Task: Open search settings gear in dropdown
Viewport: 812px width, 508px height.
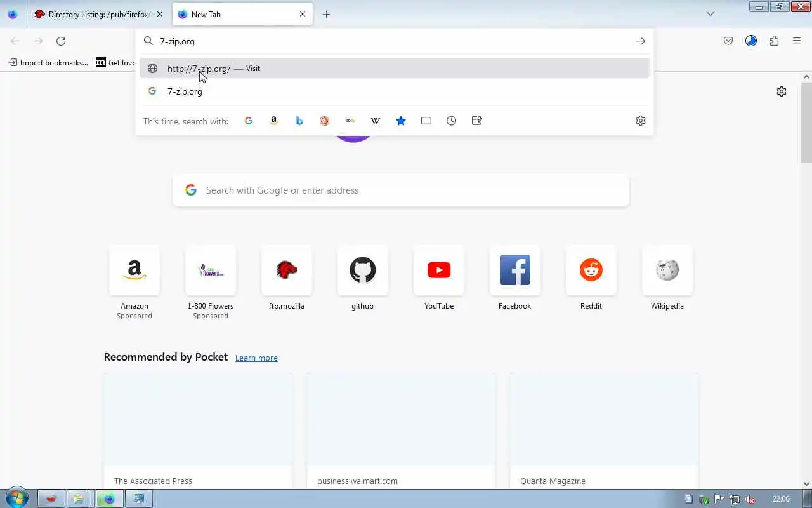Action: (641, 121)
